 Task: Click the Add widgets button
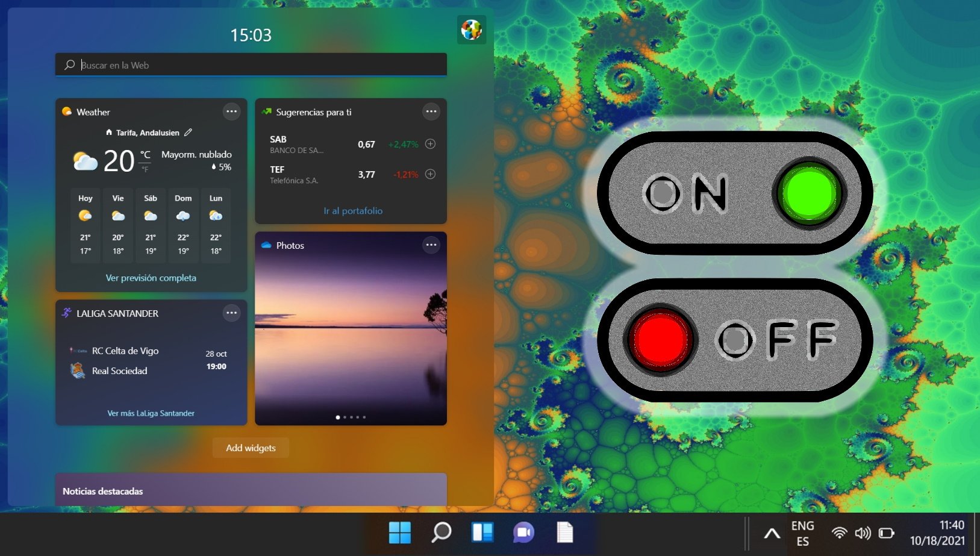[250, 448]
